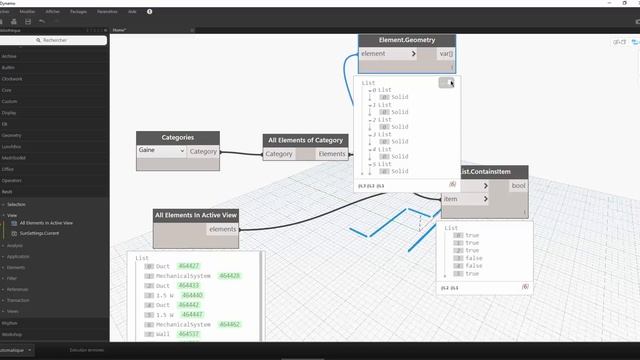Click the item port chevron on List.ContainsItem
The height and width of the screenshot is (360, 640).
click(485, 199)
